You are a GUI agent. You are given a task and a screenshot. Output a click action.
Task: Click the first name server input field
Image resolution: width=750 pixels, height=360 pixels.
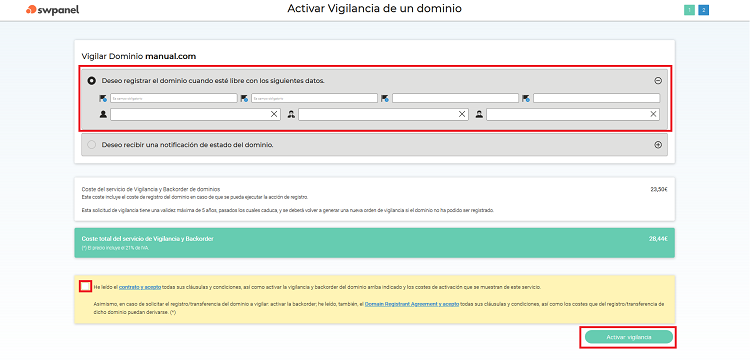coord(174,98)
